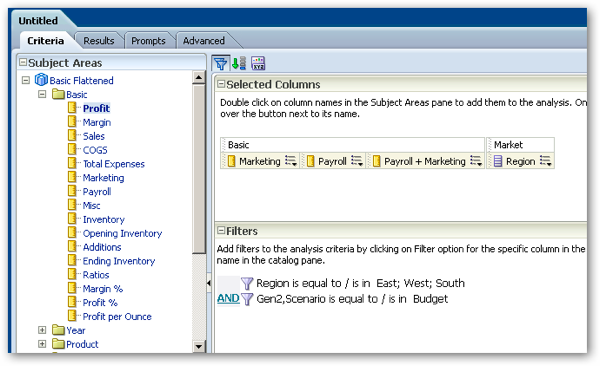Select Opening Inventory in the tree
This screenshot has width=600, height=366.
(x=122, y=233)
